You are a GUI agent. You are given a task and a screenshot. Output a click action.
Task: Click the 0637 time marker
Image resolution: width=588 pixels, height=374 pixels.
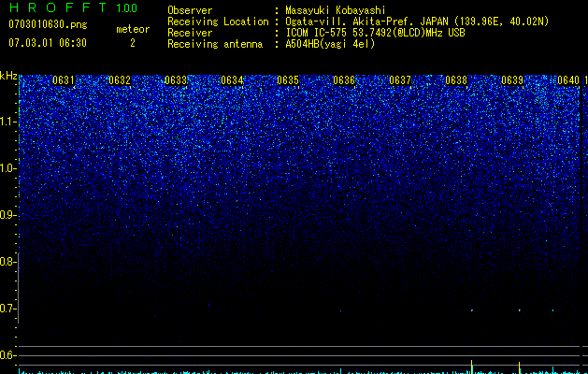(400, 80)
